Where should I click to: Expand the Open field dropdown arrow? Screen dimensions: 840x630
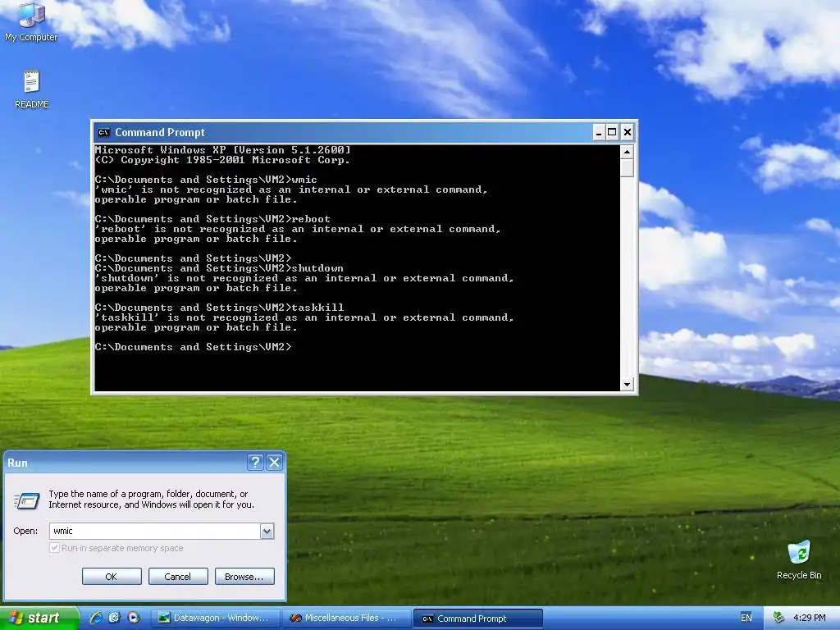point(267,531)
